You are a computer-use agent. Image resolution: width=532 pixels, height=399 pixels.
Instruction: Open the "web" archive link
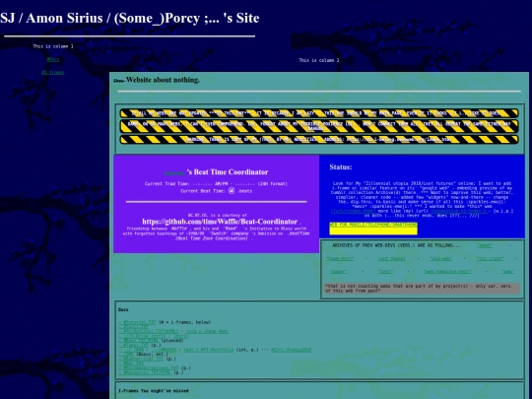pos(508,272)
